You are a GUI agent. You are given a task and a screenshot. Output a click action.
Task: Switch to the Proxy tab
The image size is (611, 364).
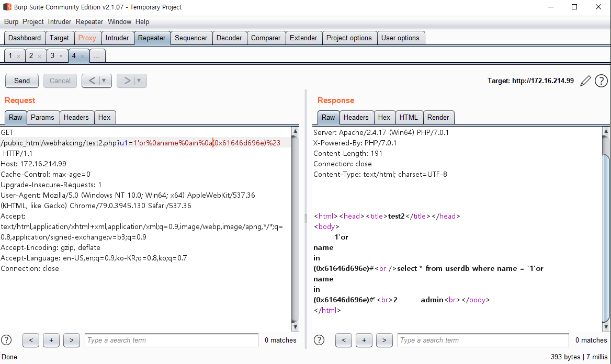pos(87,38)
